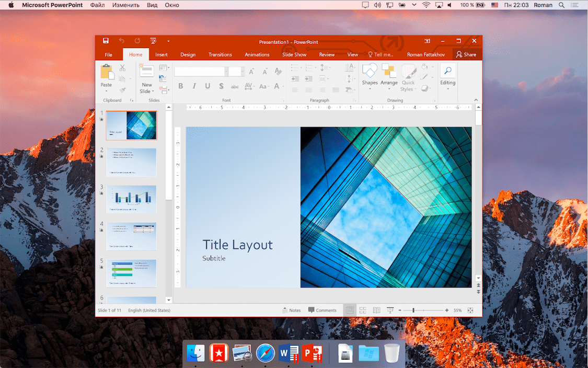Switch to the Insert tab
Viewport: 588px width, 368px height.
(162, 54)
